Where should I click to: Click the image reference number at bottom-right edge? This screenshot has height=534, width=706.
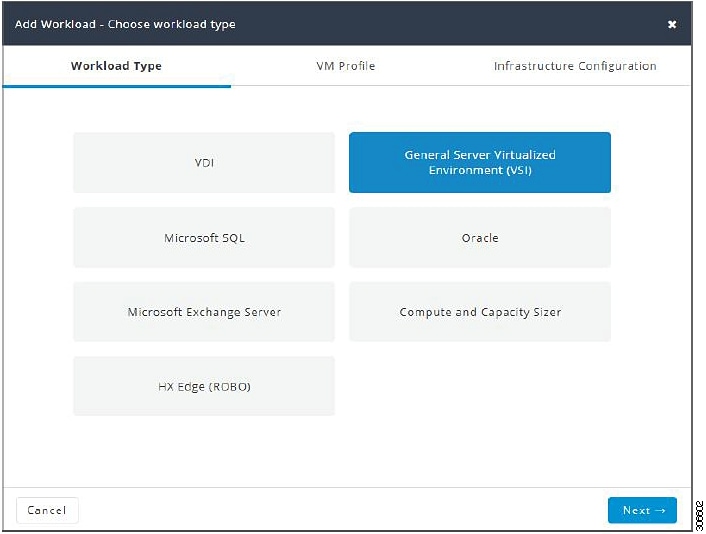pyautogui.click(x=699, y=516)
